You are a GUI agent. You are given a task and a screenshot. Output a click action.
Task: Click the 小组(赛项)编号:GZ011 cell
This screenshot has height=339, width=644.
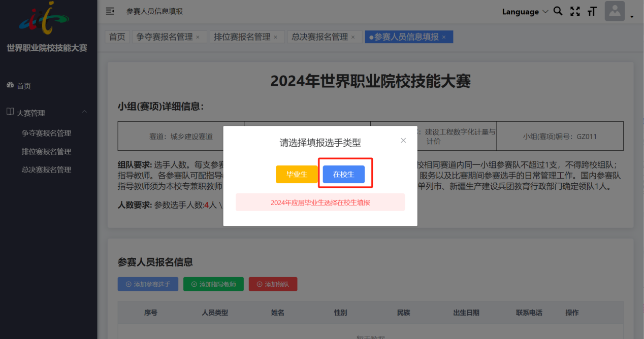560,136
